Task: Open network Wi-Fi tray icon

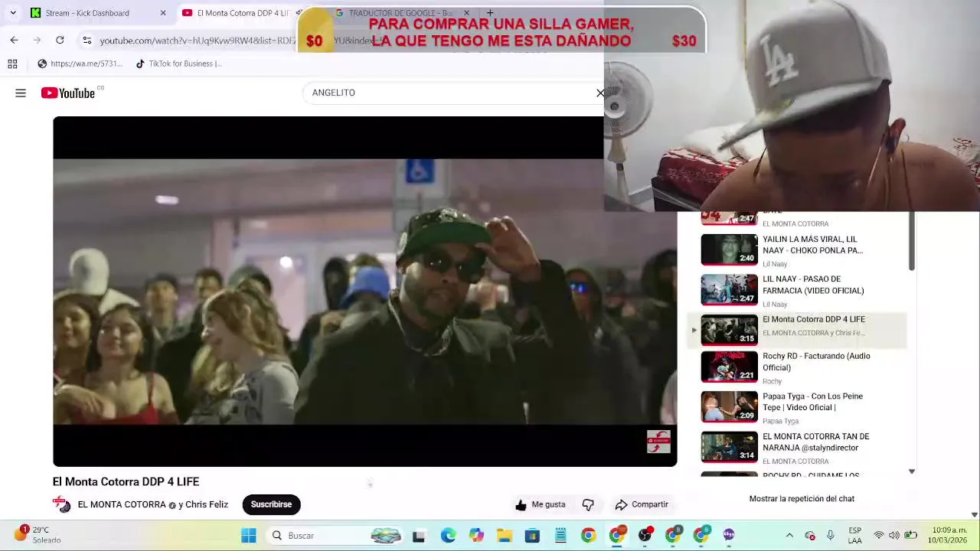Action: coord(879,536)
